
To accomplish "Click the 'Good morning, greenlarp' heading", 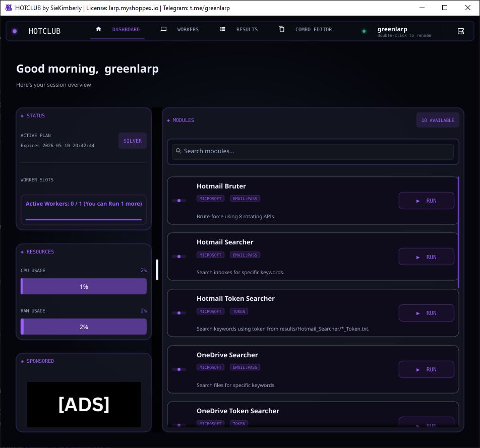I will 88,69.
